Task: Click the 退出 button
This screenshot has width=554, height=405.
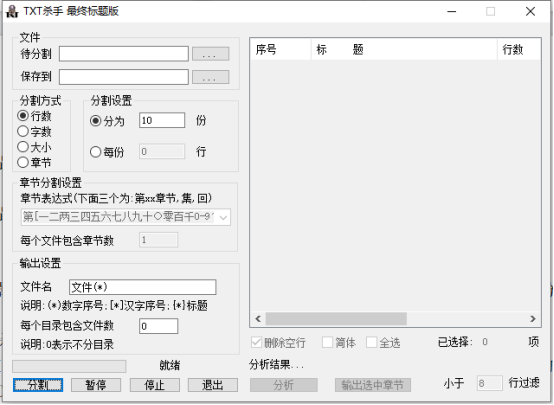Action: (x=213, y=385)
